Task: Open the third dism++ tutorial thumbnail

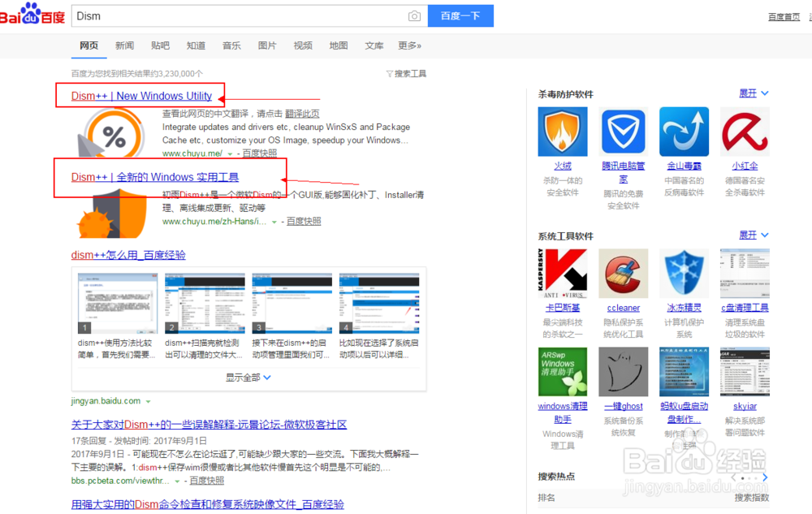Action: [x=292, y=304]
